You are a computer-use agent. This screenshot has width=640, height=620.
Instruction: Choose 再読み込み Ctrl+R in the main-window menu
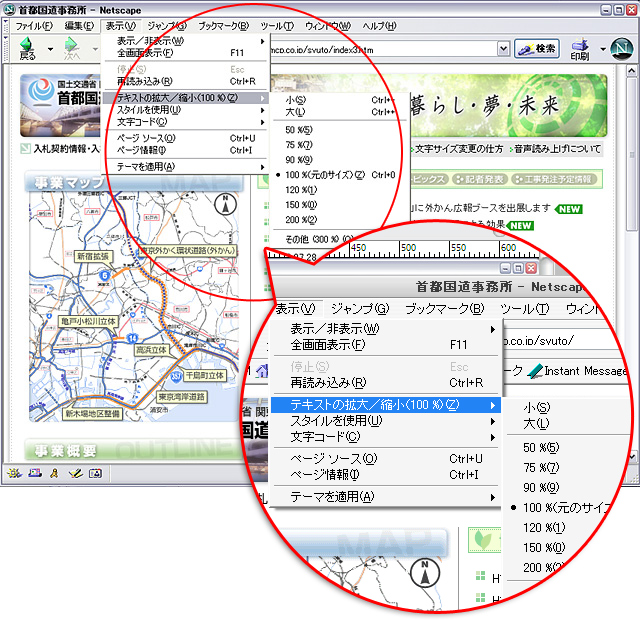coord(186,81)
